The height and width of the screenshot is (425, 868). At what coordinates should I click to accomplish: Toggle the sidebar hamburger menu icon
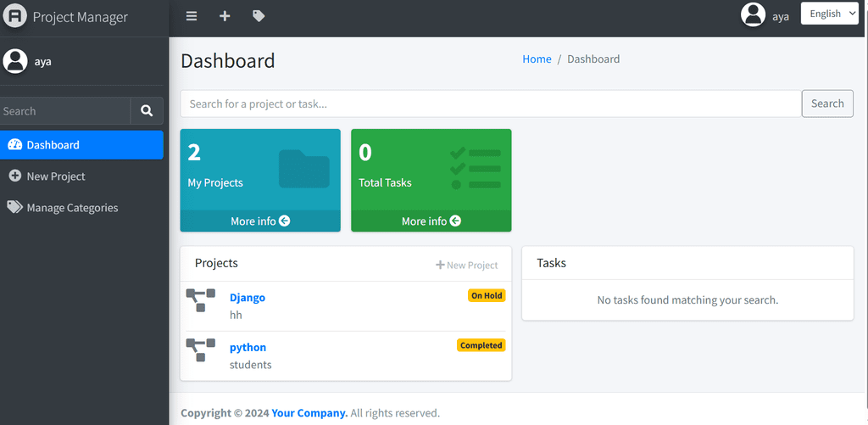pos(192,16)
